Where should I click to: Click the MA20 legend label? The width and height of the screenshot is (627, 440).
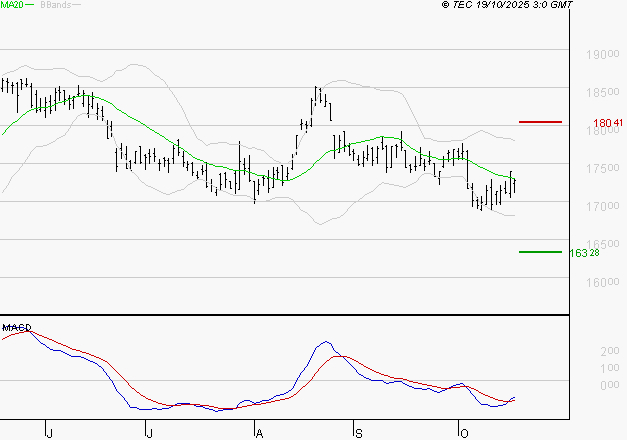click(x=12, y=6)
